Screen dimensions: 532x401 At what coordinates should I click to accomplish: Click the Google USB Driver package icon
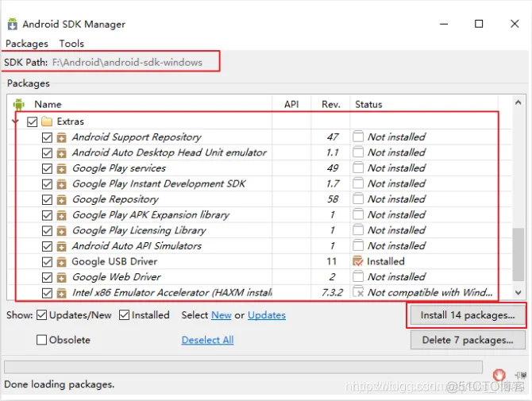61,261
